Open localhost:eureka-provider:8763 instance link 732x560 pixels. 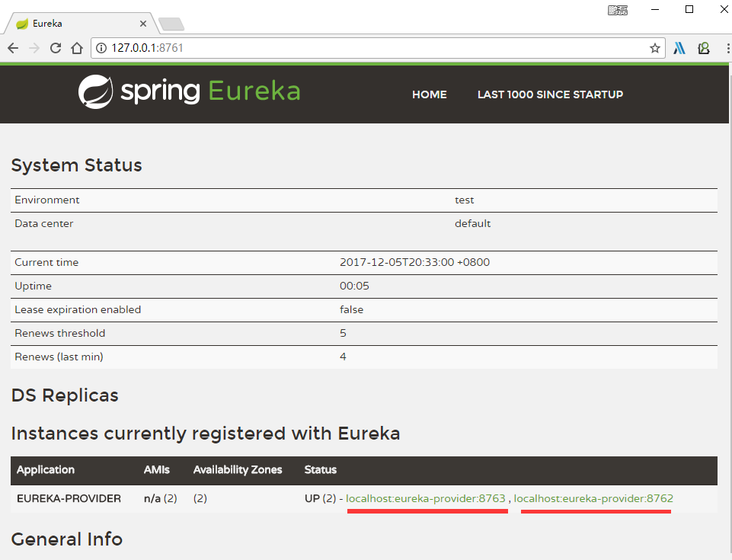point(425,498)
